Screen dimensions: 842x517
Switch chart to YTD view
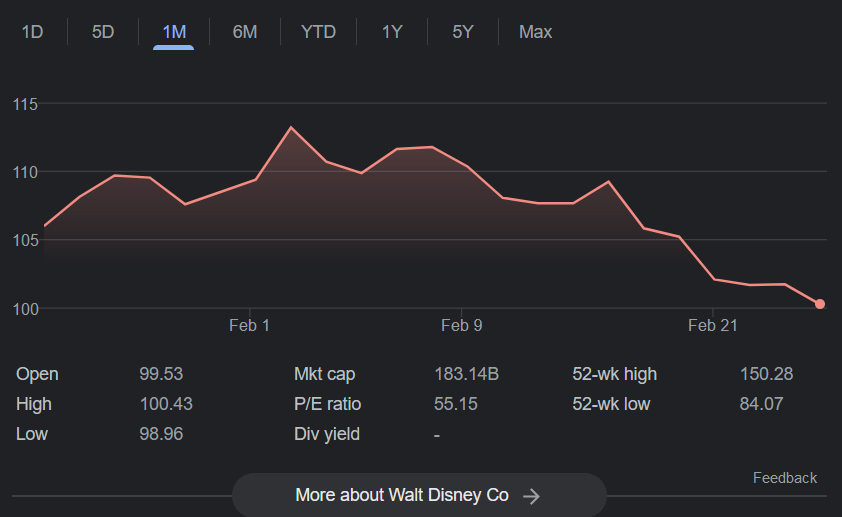tap(318, 32)
